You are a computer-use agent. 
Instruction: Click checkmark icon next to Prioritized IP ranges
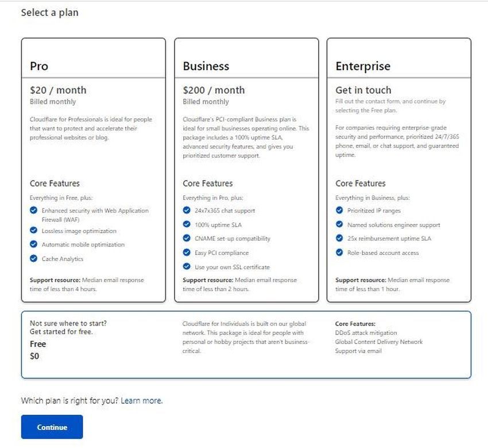(339, 210)
